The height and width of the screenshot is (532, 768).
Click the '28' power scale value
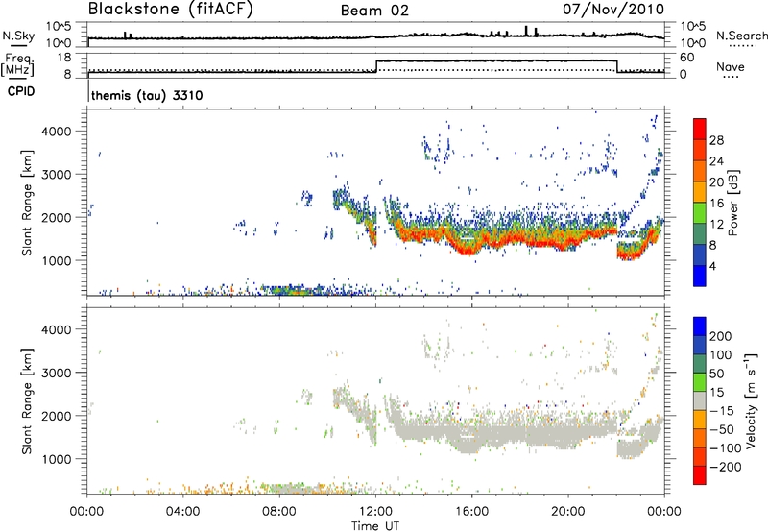pyautogui.click(x=716, y=140)
